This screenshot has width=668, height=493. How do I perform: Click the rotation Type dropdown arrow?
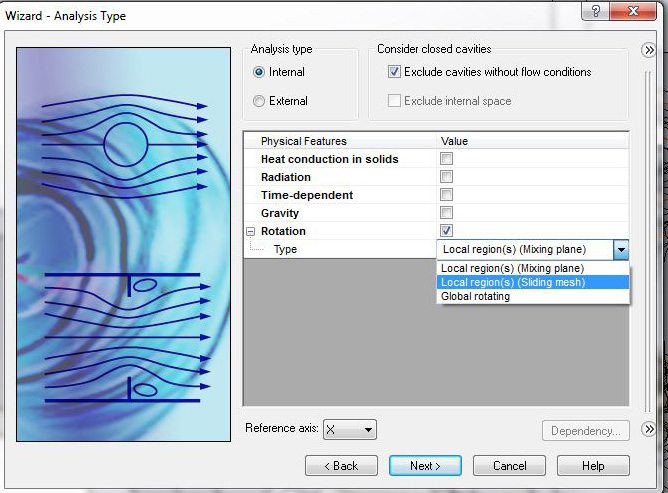[621, 250]
